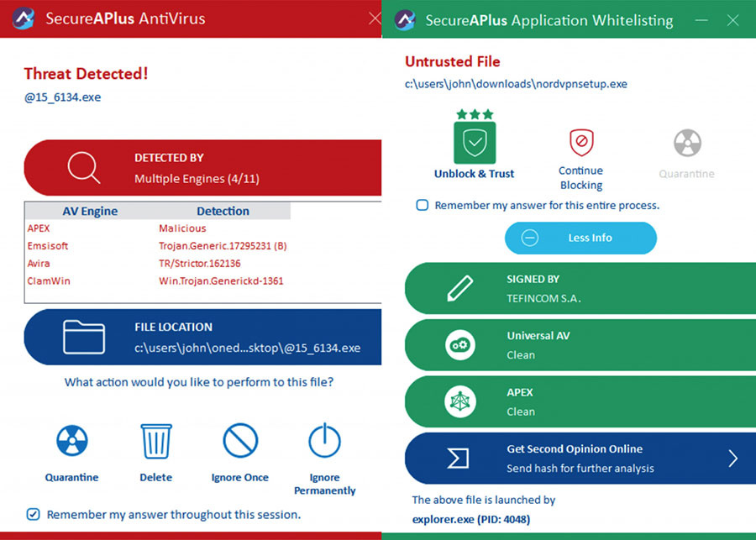
Task: Expand the Get Second Opinion Online chevron
Action: [x=732, y=458]
